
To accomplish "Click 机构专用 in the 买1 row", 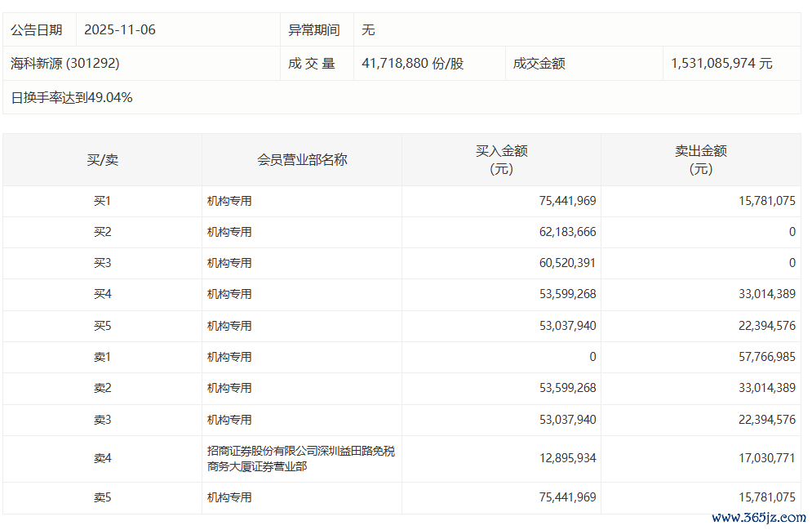I will (229, 201).
